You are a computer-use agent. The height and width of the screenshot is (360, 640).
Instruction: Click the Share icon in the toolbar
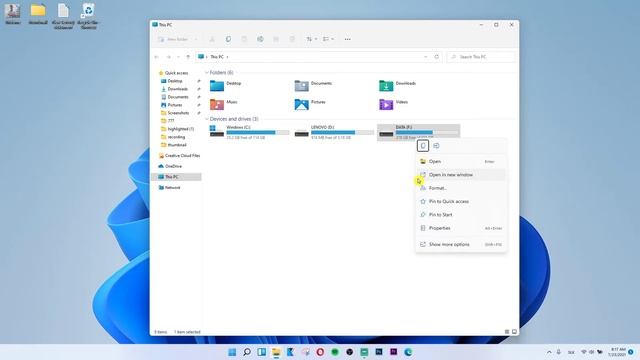click(276, 39)
